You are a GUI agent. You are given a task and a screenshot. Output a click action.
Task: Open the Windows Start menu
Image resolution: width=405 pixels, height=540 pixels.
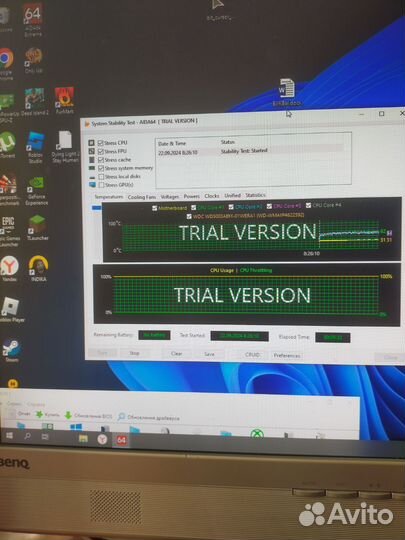tap(9, 436)
